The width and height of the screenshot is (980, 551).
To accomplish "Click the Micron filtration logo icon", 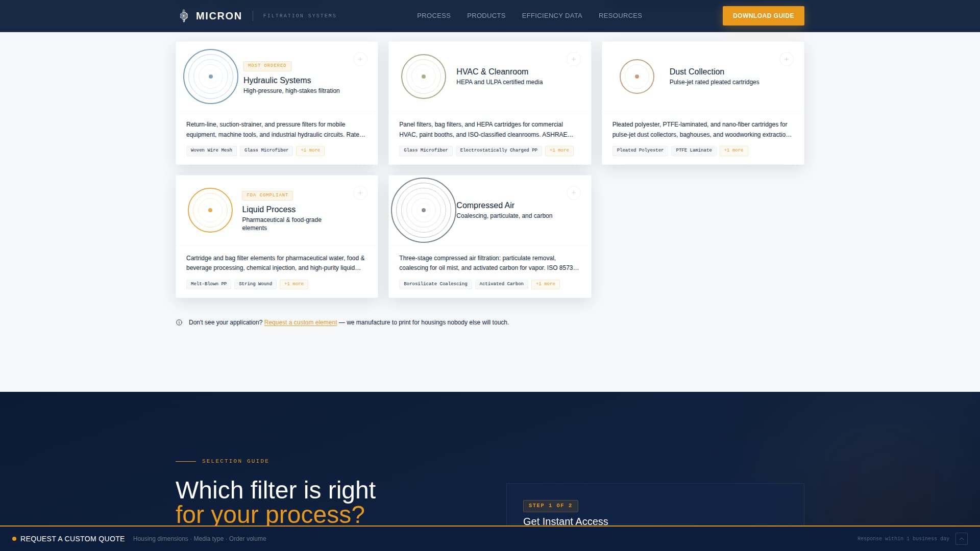I will pos(184,15).
